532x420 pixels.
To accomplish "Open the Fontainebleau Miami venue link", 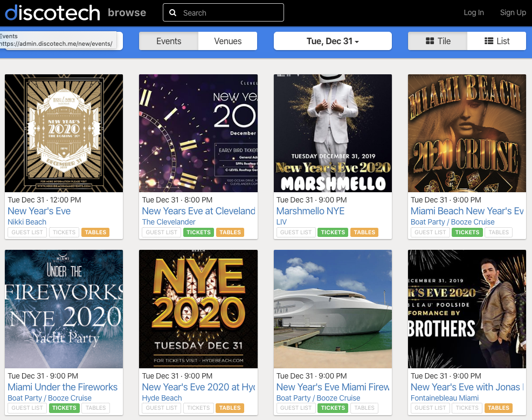I will (x=445, y=397).
